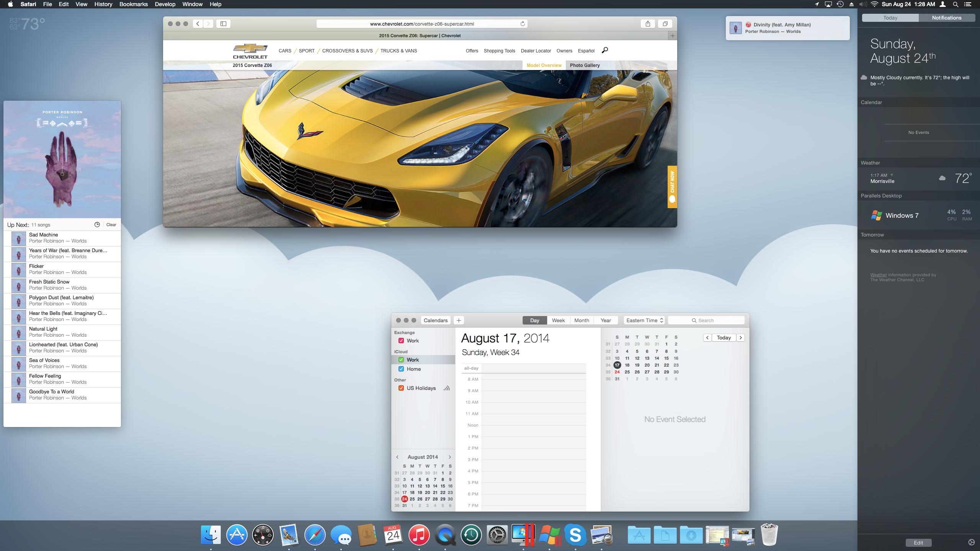
Task: Clear the Up Next song queue
Action: coord(111,225)
